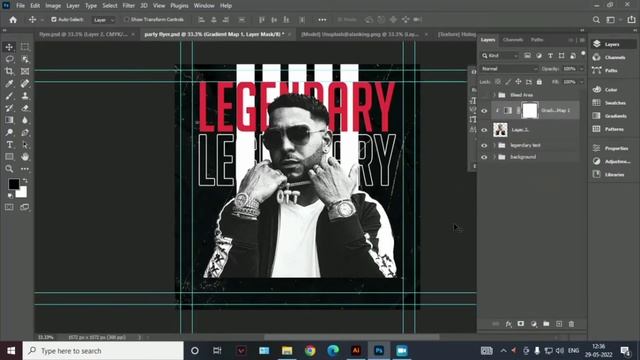Select the Eraser tool
Viewport: 640px width, 360px height.
[x=25, y=108]
